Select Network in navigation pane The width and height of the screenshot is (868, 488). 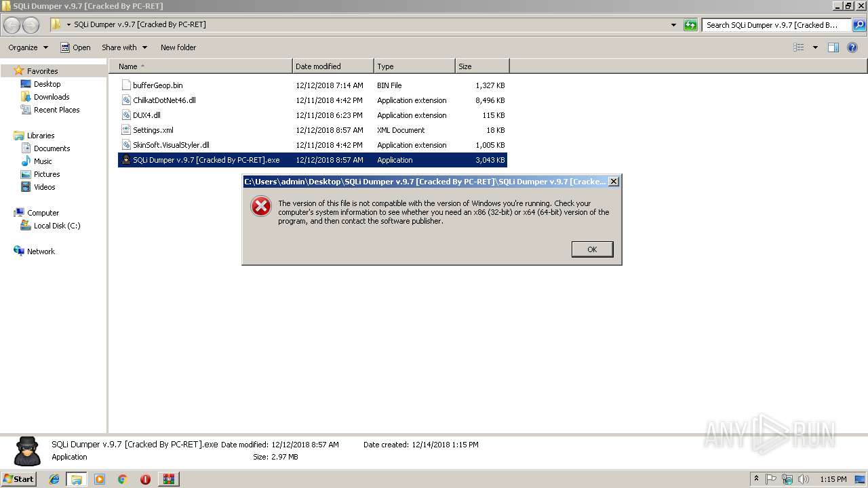click(x=41, y=251)
